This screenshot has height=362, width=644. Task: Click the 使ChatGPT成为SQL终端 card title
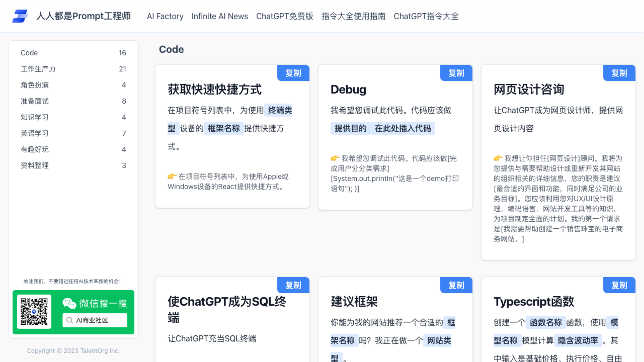click(x=227, y=310)
